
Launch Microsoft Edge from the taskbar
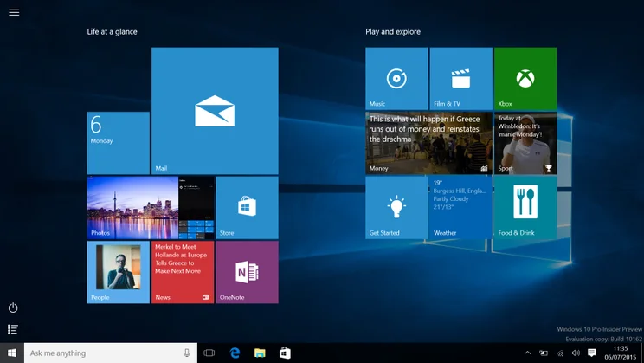235,353
